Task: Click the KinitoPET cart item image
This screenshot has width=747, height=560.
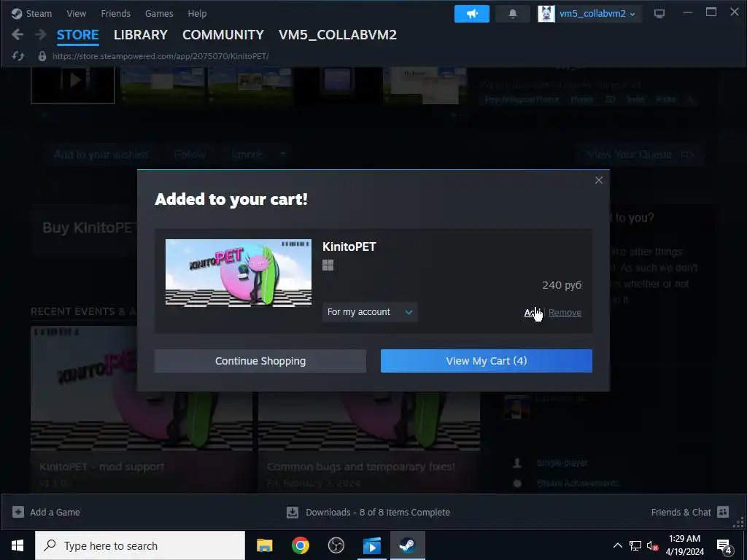Action: point(239,273)
